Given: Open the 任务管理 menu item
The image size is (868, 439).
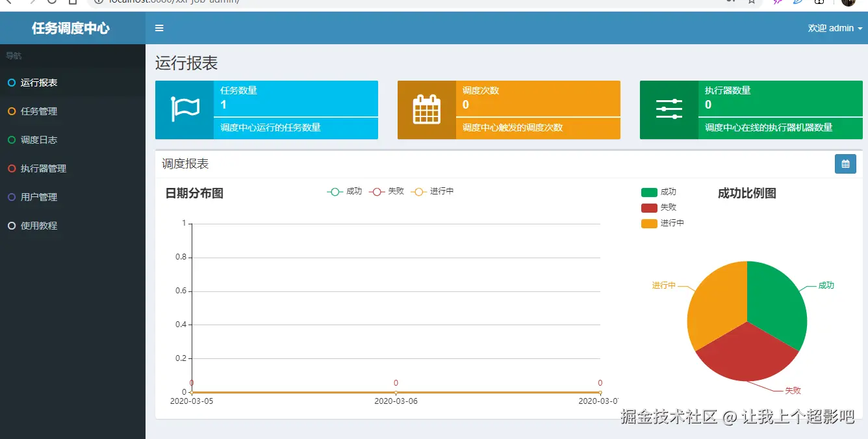Looking at the screenshot, I should (73, 111).
